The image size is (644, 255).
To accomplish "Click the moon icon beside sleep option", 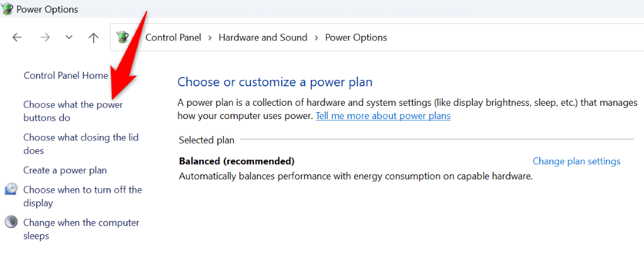I will 11,222.
